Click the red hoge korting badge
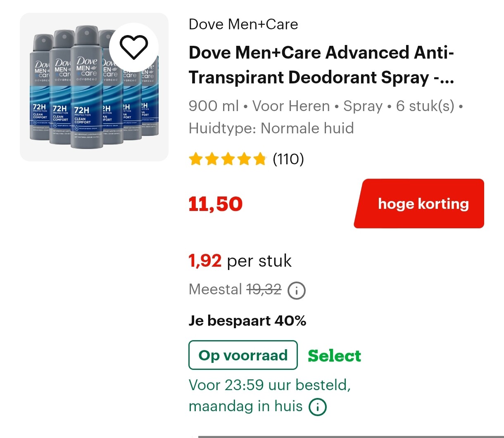The width and height of the screenshot is (504, 438). pyautogui.click(x=418, y=204)
